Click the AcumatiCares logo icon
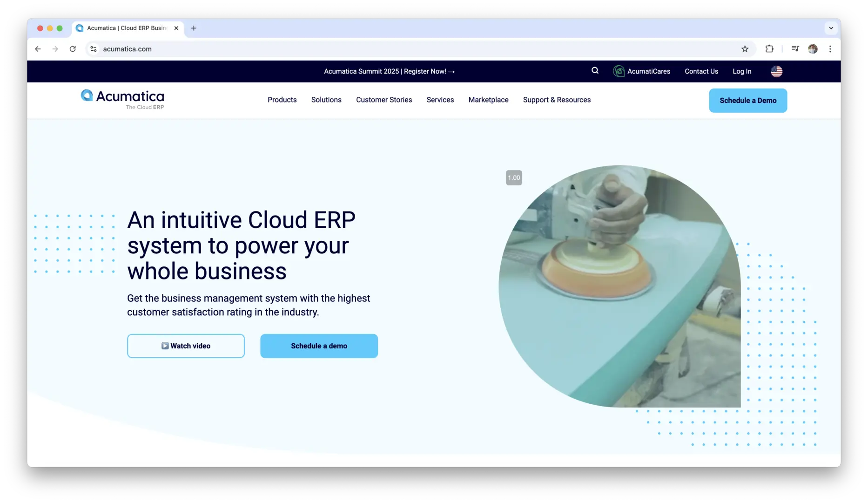 point(619,71)
